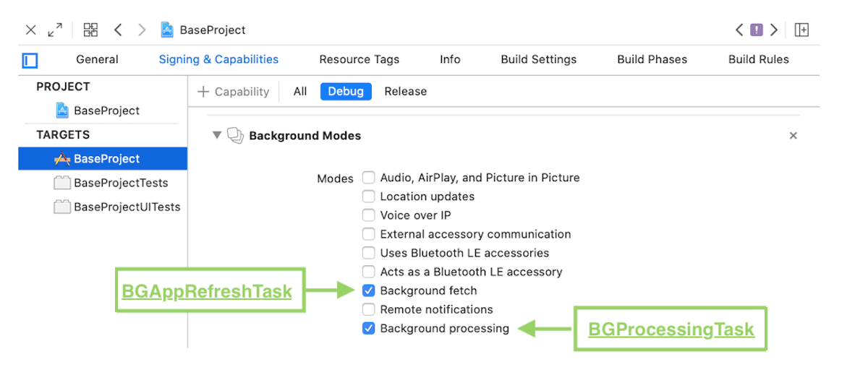Open the related items grid icon
The height and width of the screenshot is (375, 868).
pos(90,30)
